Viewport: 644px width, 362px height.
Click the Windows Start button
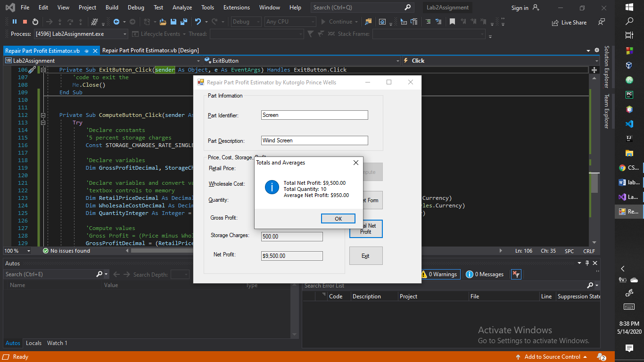(x=629, y=7)
